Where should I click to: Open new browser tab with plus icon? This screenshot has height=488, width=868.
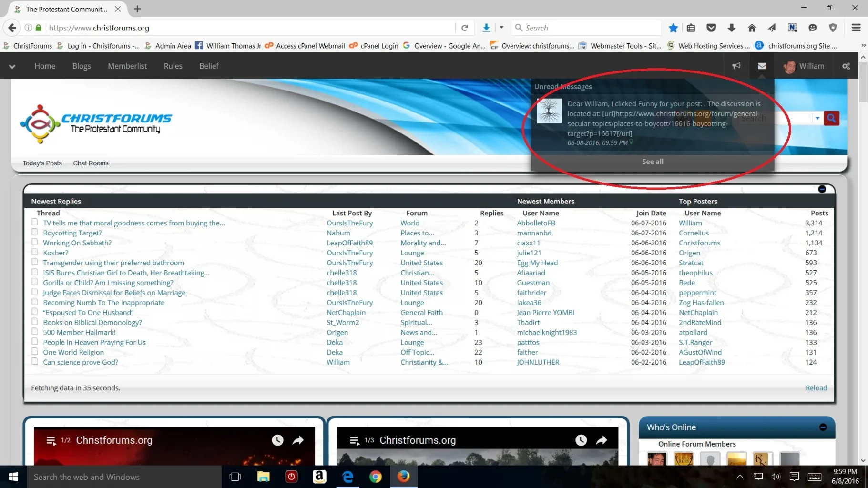pos(137,9)
